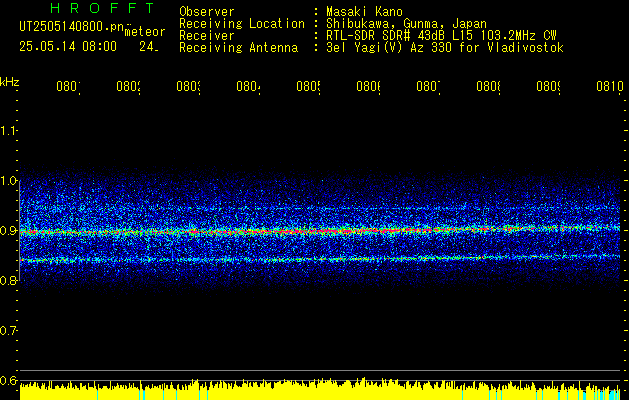Click the Receiving Location label

tap(242, 24)
